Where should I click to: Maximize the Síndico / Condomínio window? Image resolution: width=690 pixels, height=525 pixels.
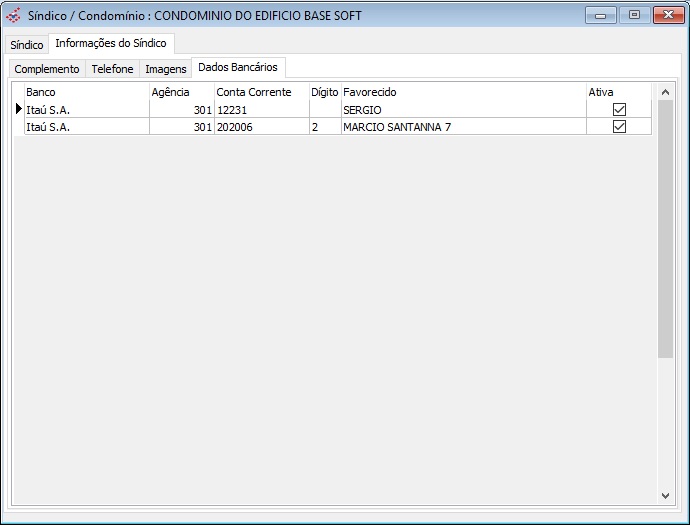point(633,15)
